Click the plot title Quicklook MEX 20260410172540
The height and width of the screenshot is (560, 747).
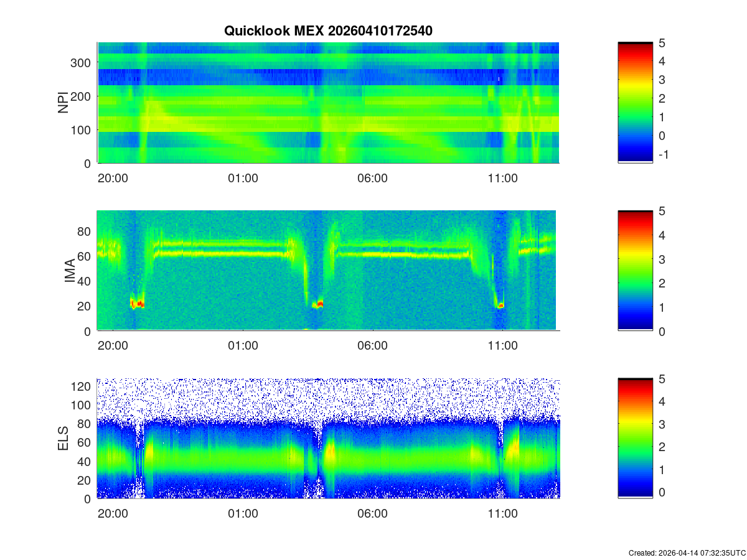pyautogui.click(x=328, y=30)
